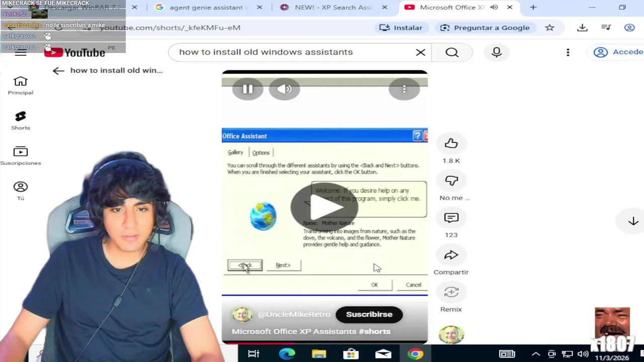
Task: Dislike the Short with the thumbs down
Action: 451,181
